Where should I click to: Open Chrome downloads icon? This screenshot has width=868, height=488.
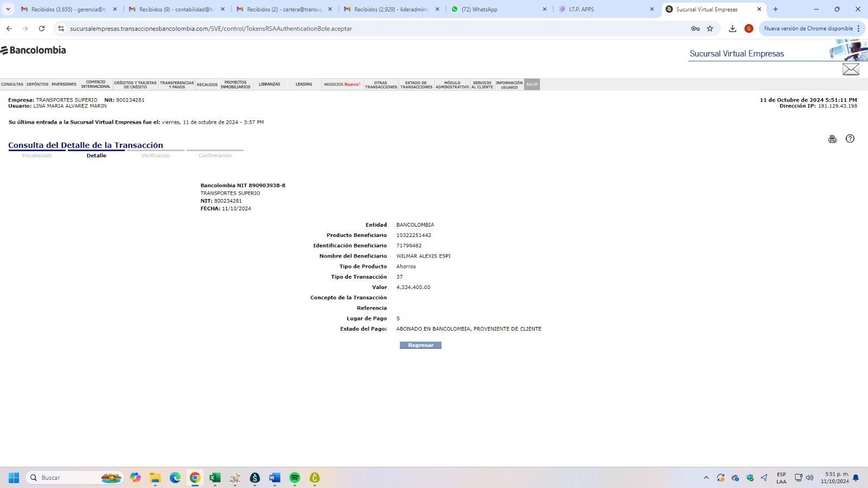(x=732, y=29)
